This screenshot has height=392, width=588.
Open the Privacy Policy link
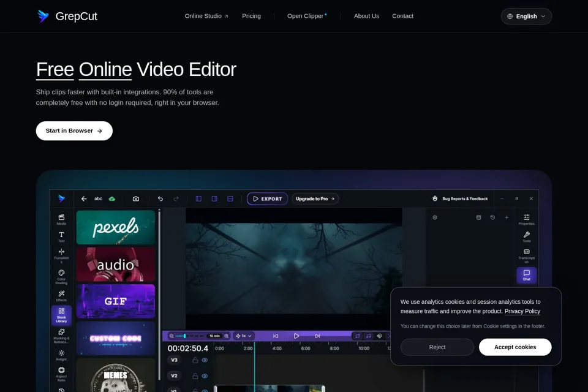click(522, 311)
